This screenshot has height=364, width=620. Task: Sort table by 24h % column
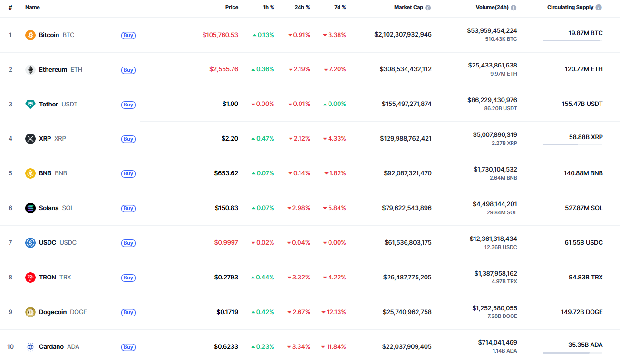(302, 8)
